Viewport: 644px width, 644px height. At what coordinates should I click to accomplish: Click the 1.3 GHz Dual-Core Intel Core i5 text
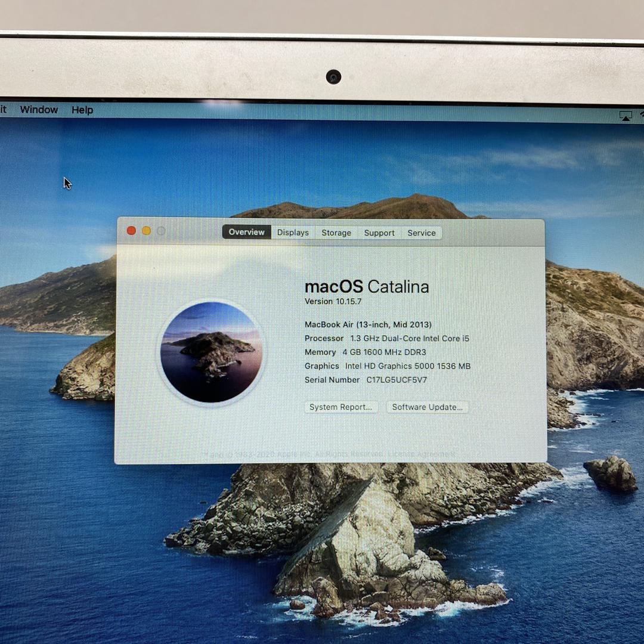410,339
